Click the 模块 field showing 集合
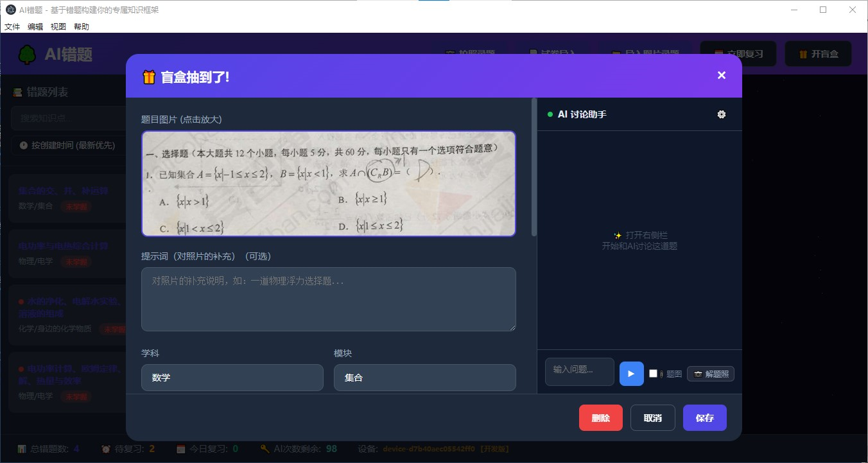Image resolution: width=868 pixels, height=463 pixels. coord(424,378)
